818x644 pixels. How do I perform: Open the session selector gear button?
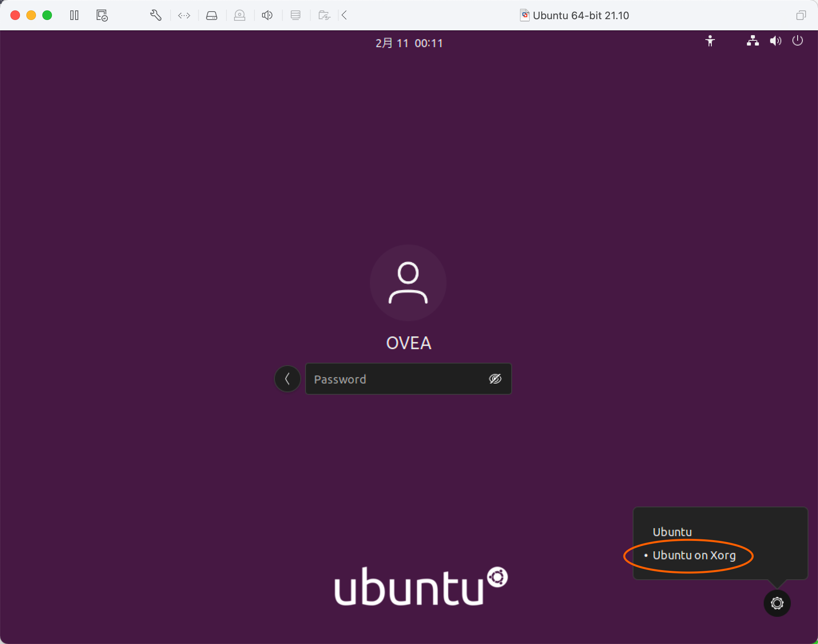(x=777, y=603)
